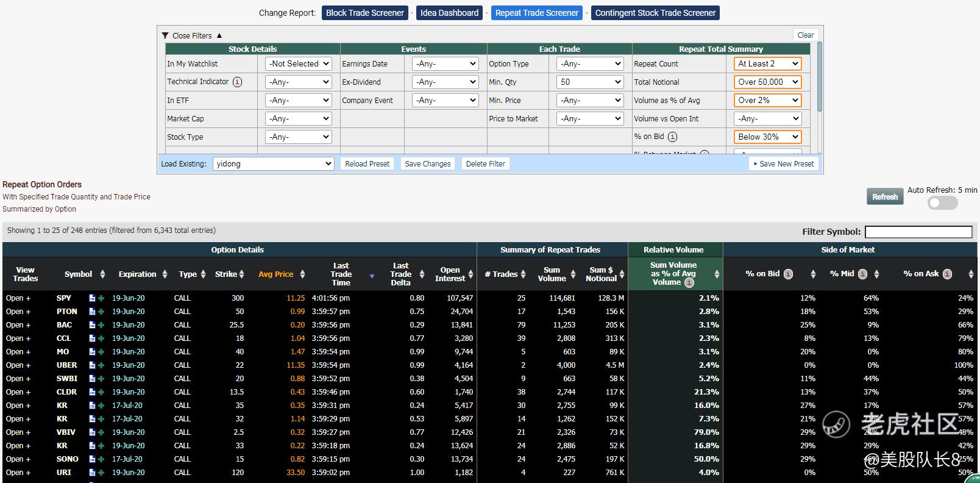Open the document icon for UBER
Viewport: 980px width, 483px height.
92,365
